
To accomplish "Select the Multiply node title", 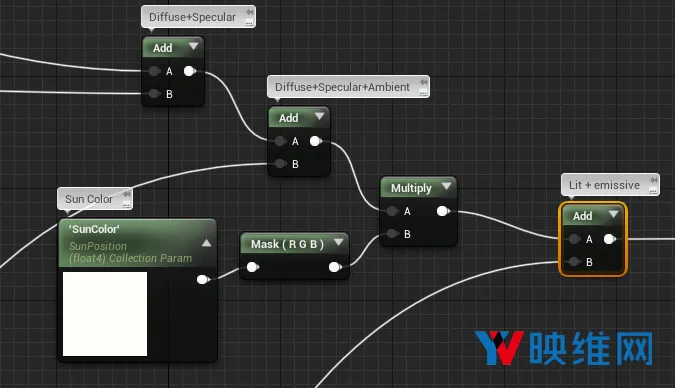I will coord(411,188).
